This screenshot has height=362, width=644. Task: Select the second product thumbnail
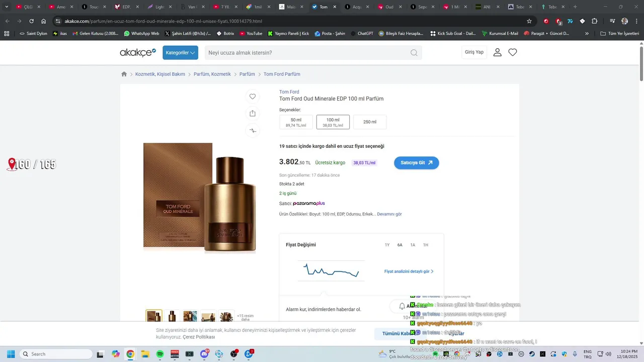coord(172,317)
